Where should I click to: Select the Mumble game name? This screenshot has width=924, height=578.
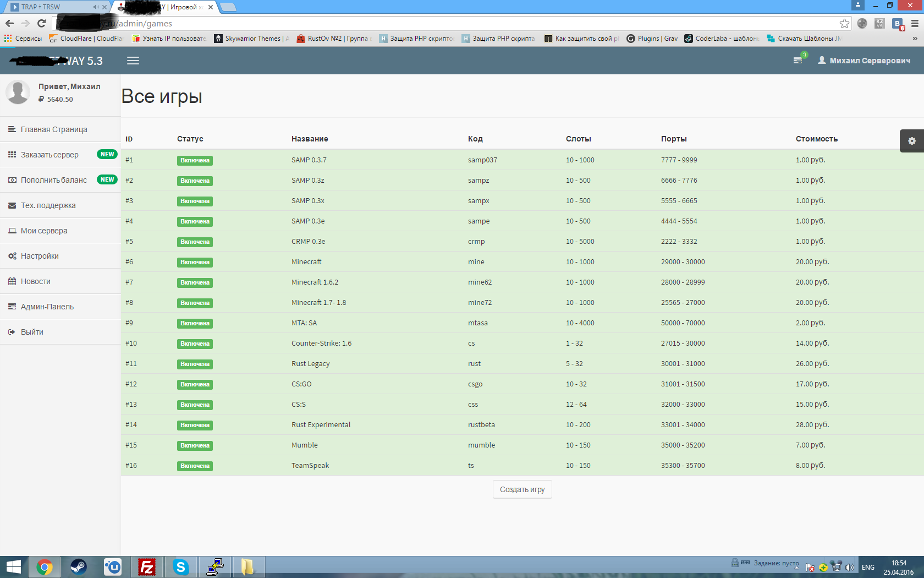tap(305, 445)
